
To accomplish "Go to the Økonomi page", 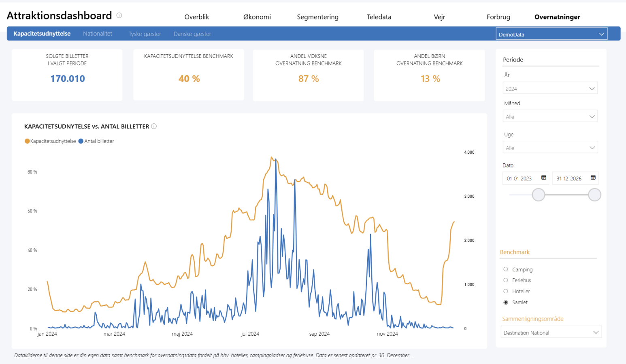I will click(x=257, y=17).
